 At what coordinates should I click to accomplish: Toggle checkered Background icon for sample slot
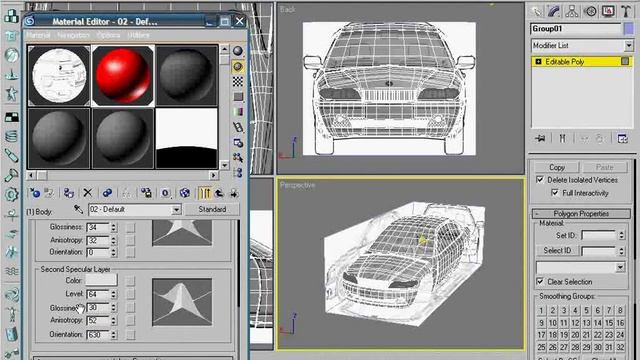click(x=238, y=82)
